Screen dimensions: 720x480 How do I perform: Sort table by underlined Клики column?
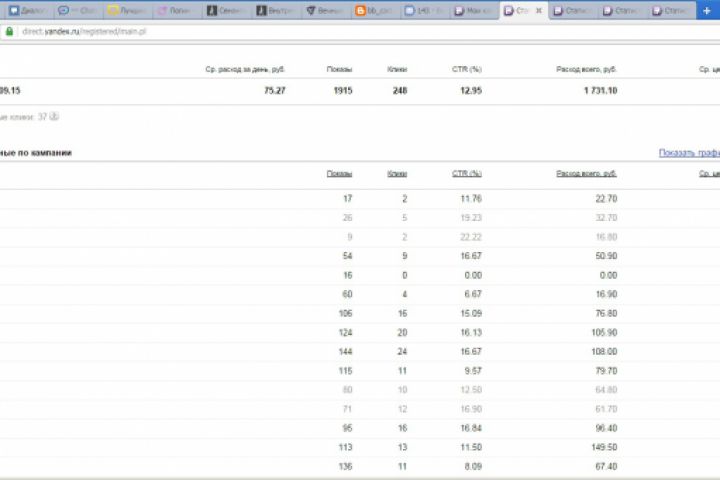pyautogui.click(x=397, y=174)
